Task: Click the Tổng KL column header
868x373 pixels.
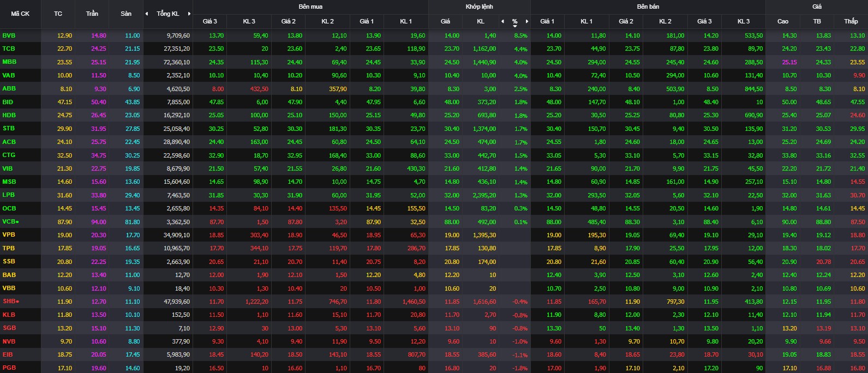Action: coord(168,14)
